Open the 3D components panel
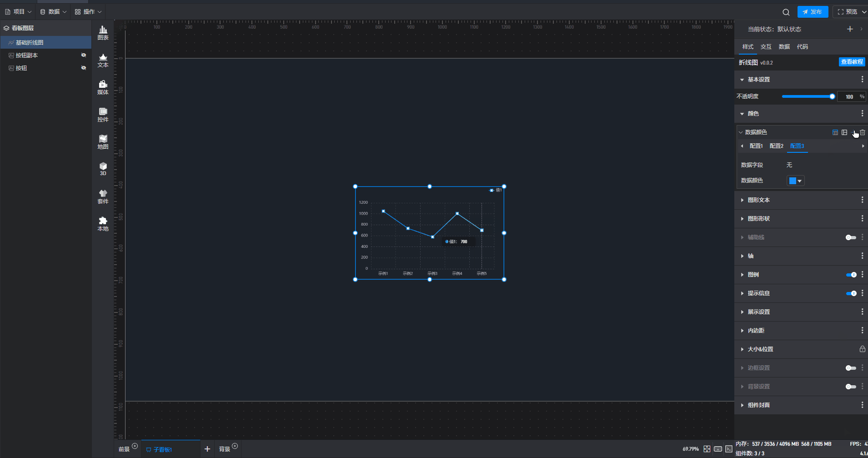This screenshot has width=868, height=458. [103, 169]
